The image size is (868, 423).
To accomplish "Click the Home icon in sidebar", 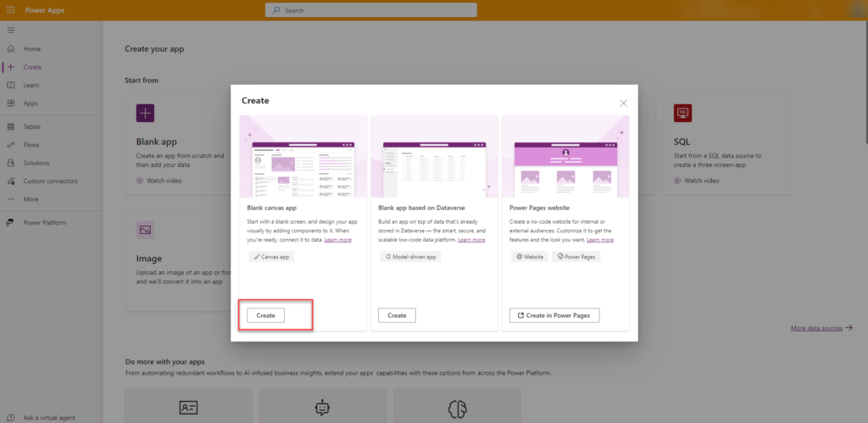I will click(x=10, y=49).
